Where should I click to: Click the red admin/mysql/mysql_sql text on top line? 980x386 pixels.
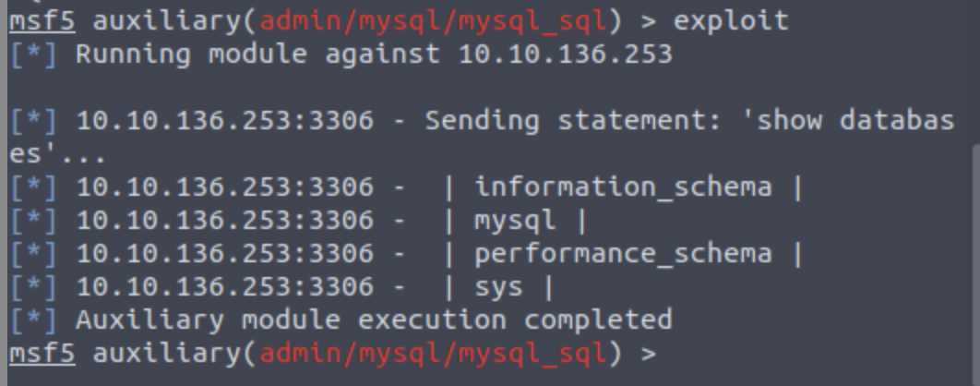(434, 20)
